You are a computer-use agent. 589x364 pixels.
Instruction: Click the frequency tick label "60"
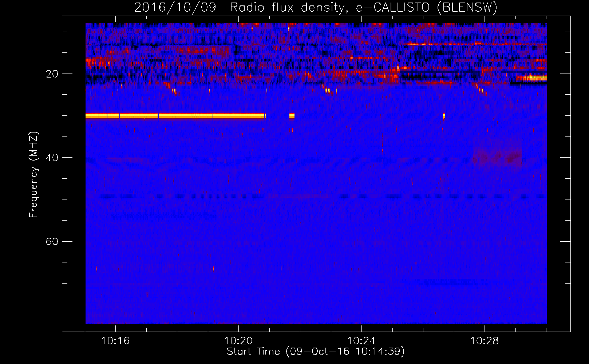[52, 241]
